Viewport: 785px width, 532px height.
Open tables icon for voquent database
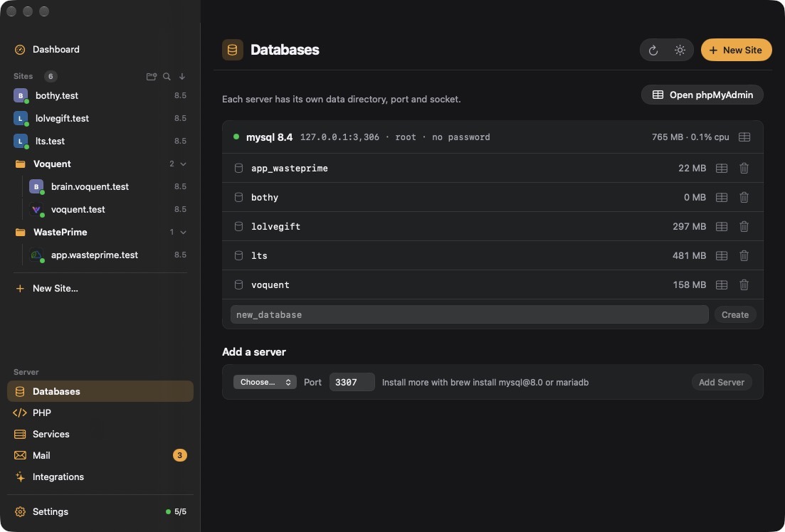722,284
